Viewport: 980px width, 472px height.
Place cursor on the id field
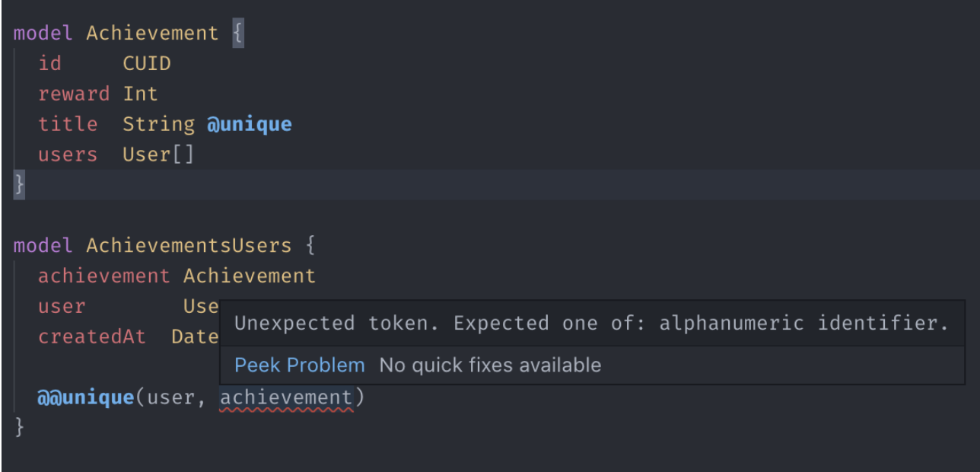[x=50, y=63]
